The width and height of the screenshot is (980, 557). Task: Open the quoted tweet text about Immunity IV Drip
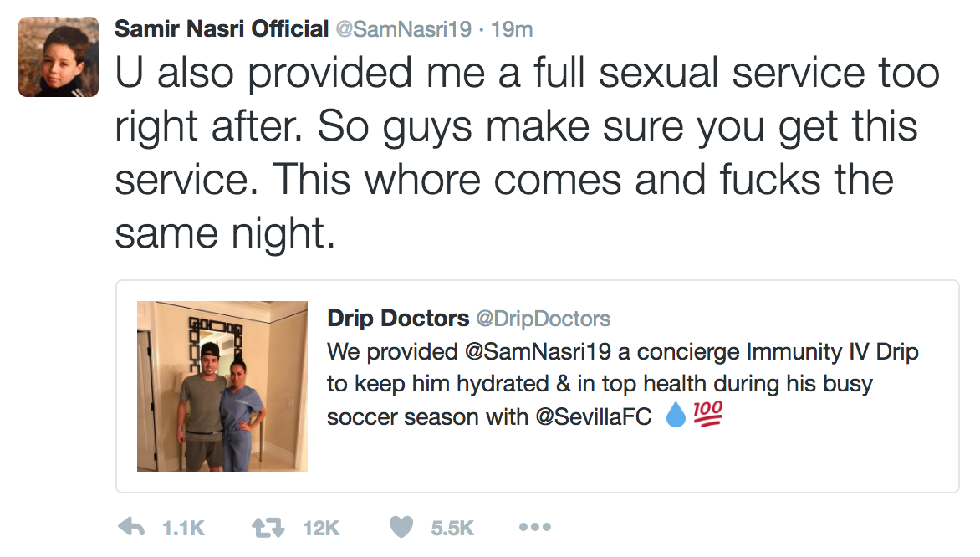coord(619,384)
